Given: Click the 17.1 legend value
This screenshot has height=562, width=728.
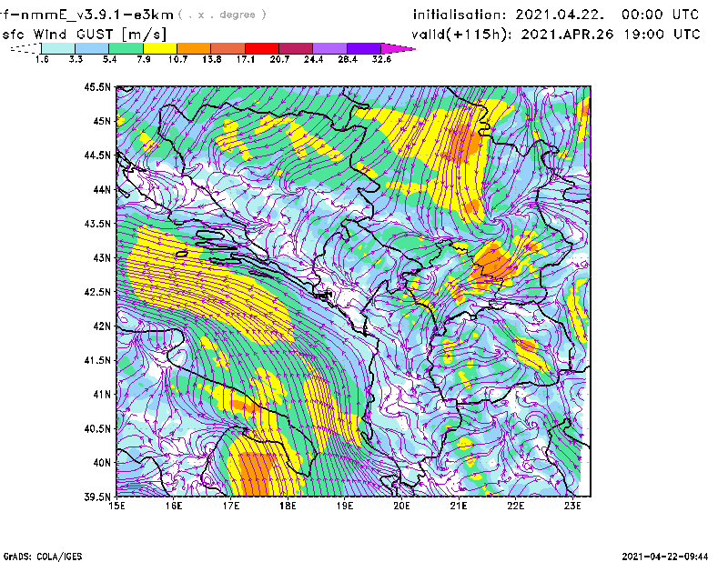Looking at the screenshot, I should coord(245,59).
